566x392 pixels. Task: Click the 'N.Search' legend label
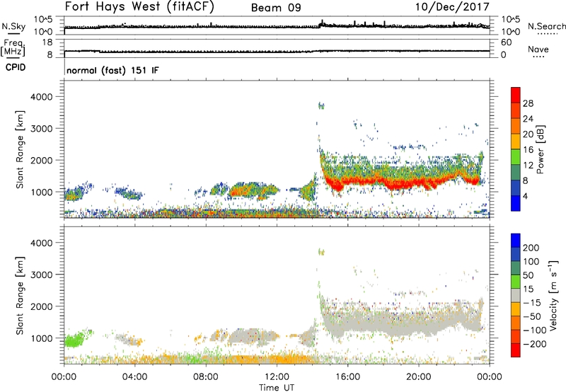[x=546, y=26]
